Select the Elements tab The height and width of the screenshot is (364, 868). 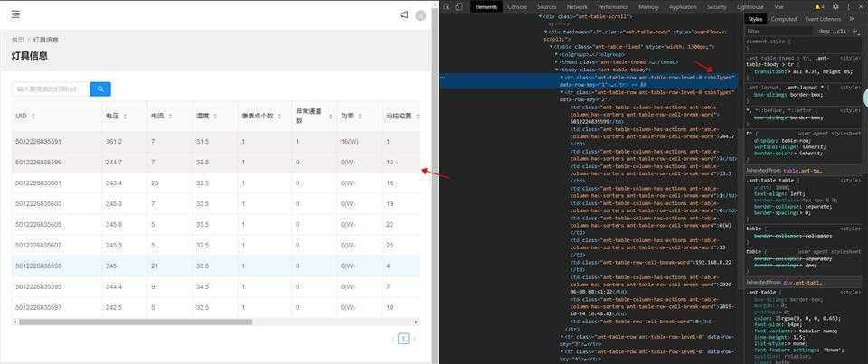pyautogui.click(x=486, y=6)
